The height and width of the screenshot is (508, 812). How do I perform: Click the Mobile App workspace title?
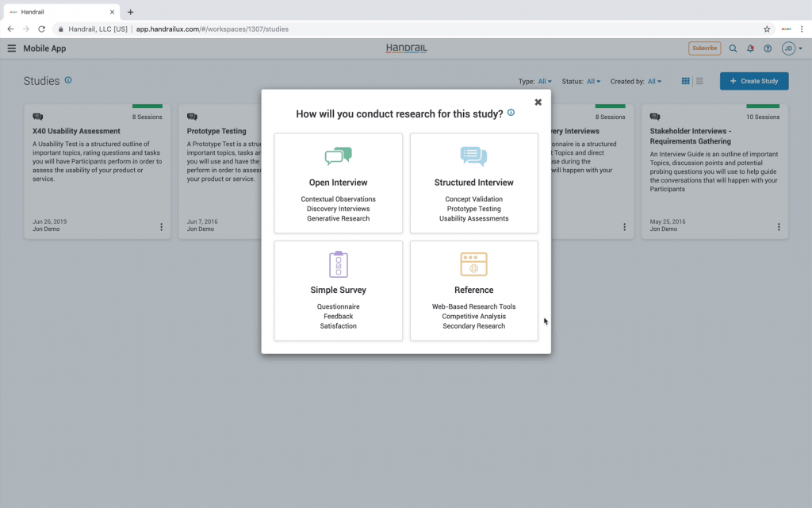coord(44,48)
